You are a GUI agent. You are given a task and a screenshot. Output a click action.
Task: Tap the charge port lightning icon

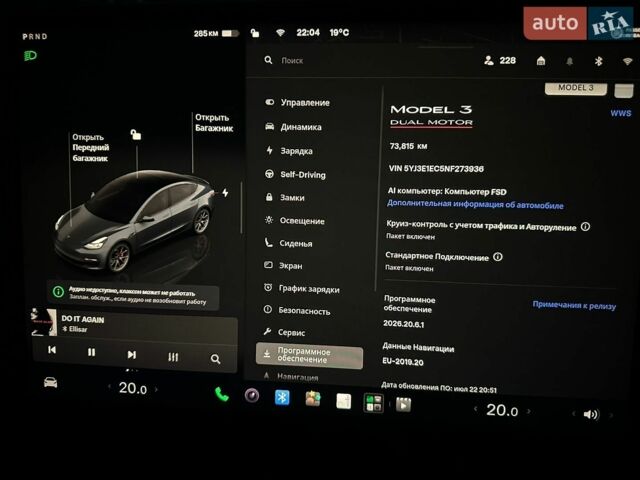point(225,193)
